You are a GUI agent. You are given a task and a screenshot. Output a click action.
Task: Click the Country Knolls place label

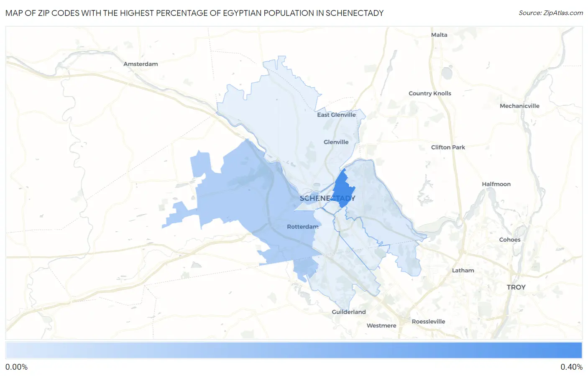pos(430,93)
